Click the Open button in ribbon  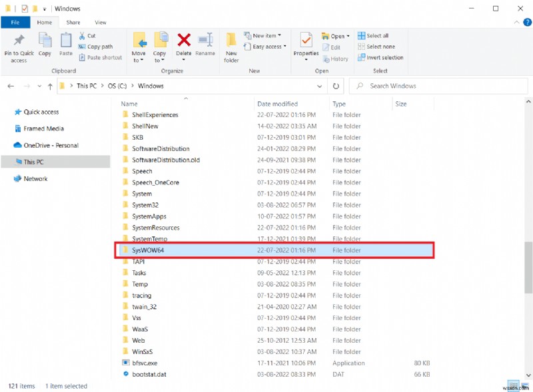336,36
